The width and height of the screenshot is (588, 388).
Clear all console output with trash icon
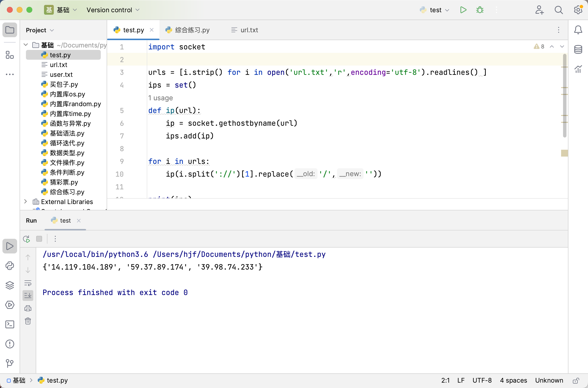click(x=28, y=321)
